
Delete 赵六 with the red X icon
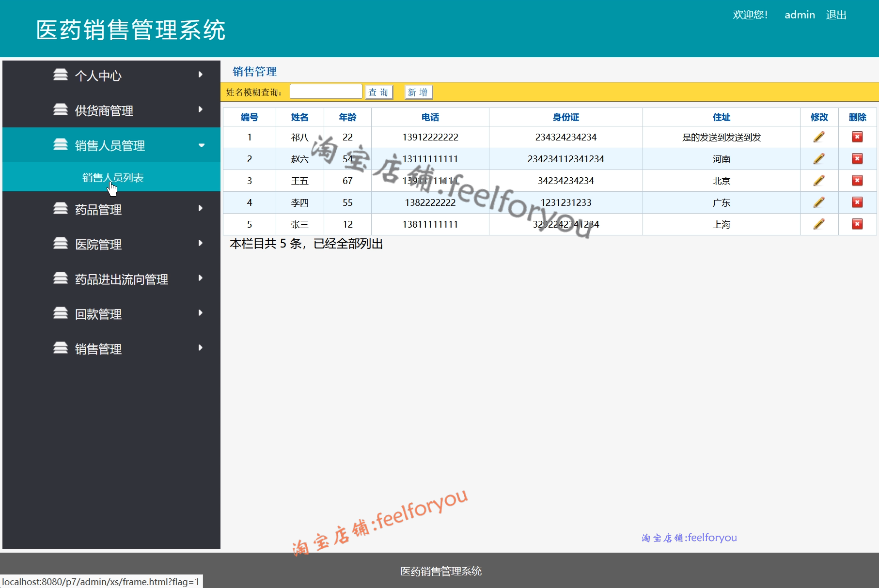point(857,159)
